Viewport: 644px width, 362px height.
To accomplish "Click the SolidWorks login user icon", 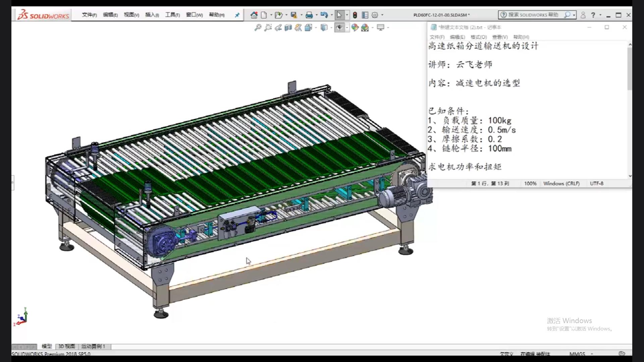I will click(x=583, y=15).
